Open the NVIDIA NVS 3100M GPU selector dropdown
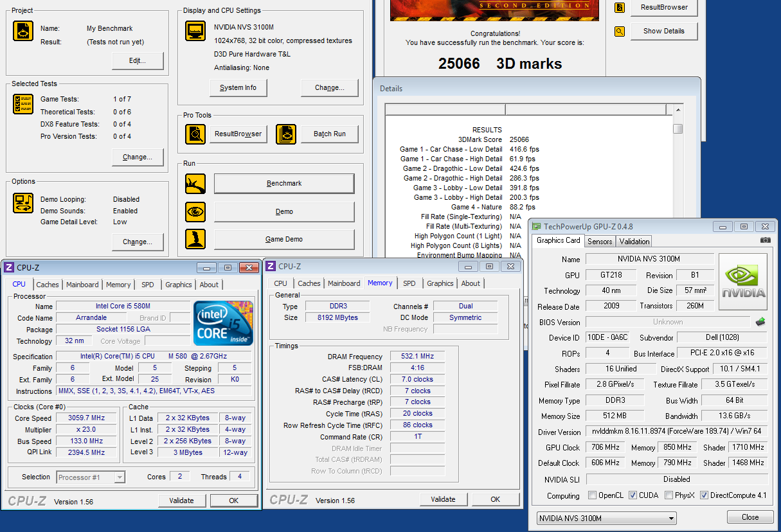 coord(607,518)
